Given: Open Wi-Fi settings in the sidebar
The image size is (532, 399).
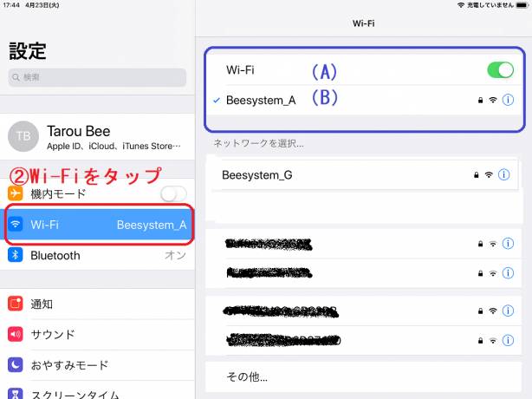Looking at the screenshot, I should point(97,225).
